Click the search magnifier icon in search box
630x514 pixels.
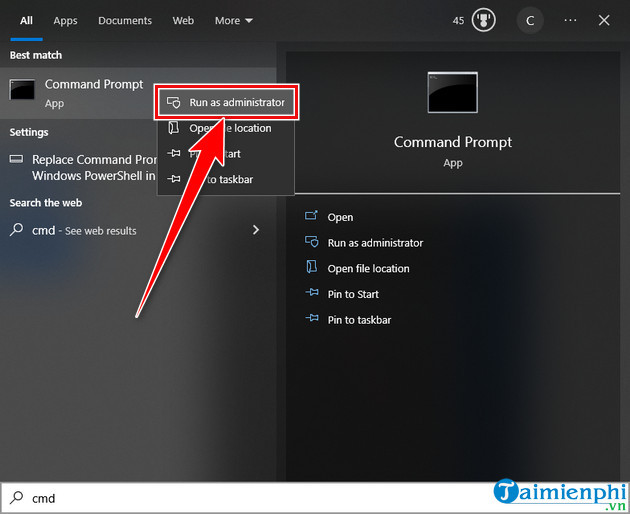pyautogui.click(x=16, y=498)
